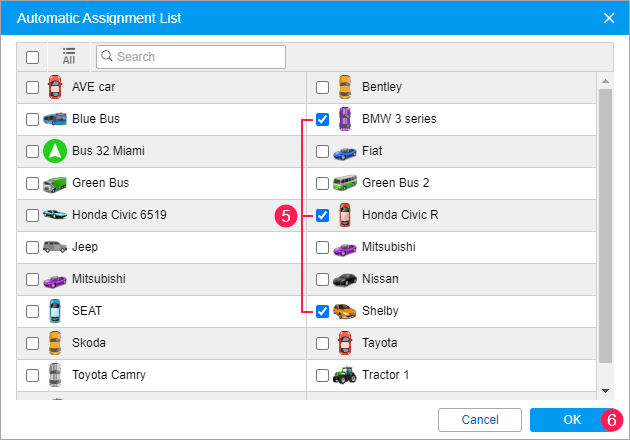630x440 pixels.
Task: Click the orange Shelby car icon
Action: click(x=344, y=311)
